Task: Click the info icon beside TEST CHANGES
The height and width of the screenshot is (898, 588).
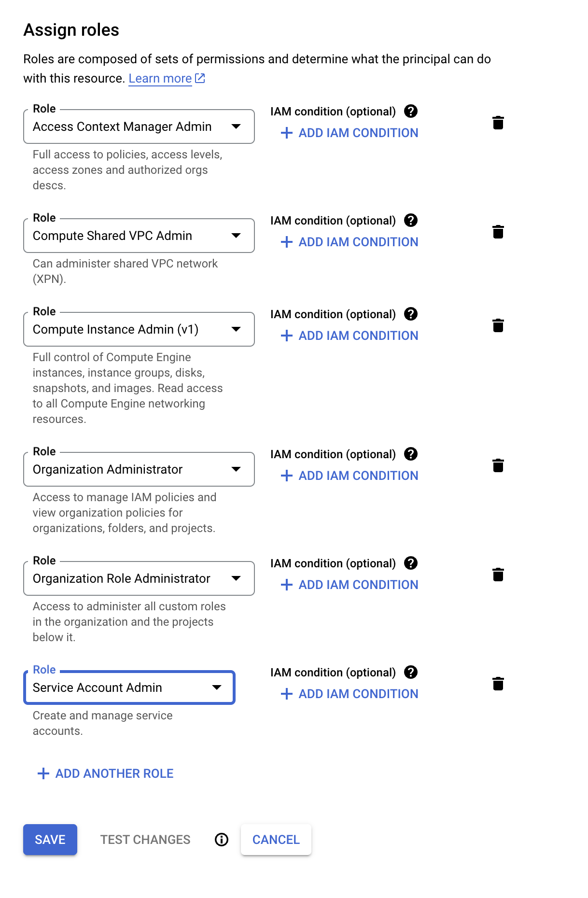Action: pos(222,840)
